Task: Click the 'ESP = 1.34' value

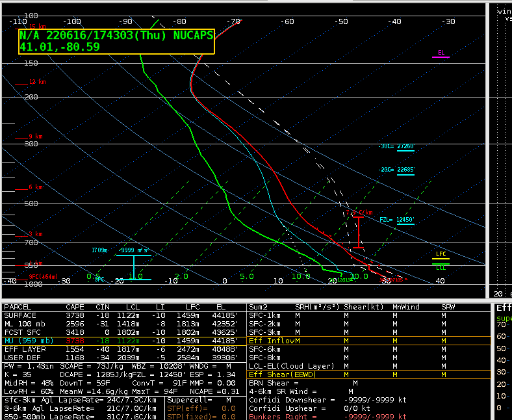Action: coord(212,374)
